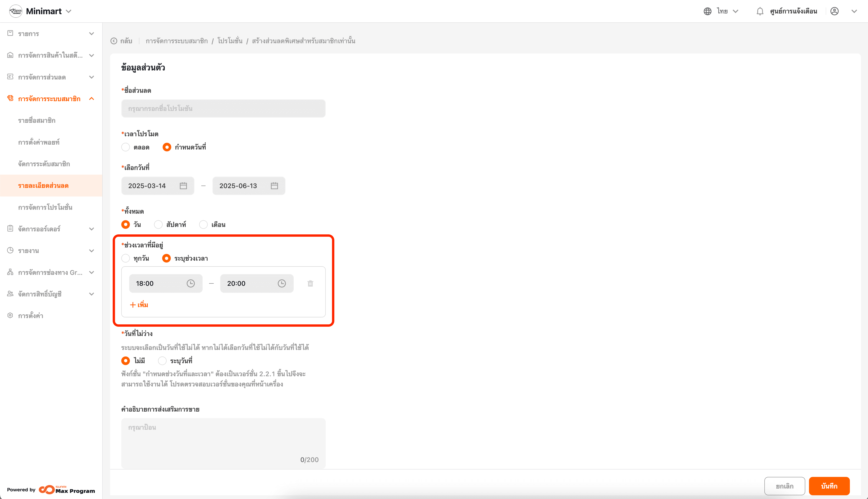The image size is (868, 499).
Task: Click the ชื่อส่วนลด name input field
Action: click(223, 109)
